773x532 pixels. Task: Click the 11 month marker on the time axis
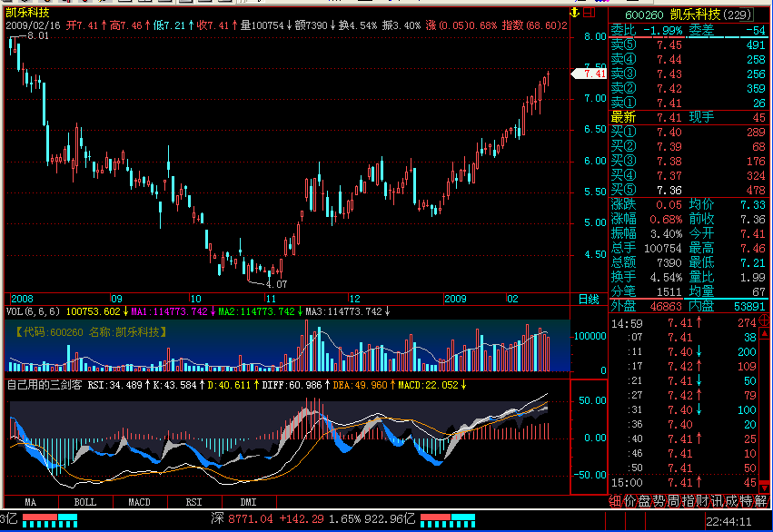(x=271, y=299)
